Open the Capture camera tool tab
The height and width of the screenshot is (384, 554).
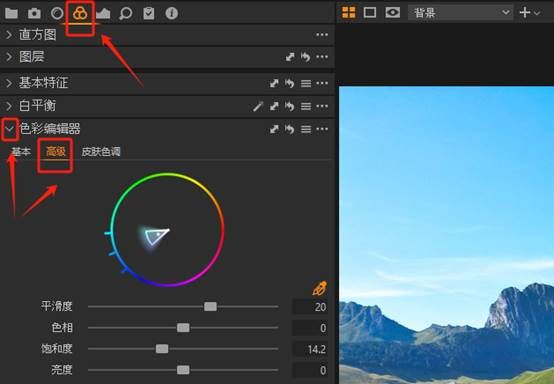(x=34, y=13)
